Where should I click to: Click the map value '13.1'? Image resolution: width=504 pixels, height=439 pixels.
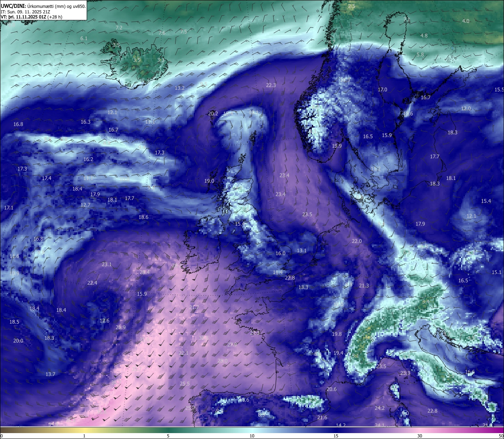(302, 251)
